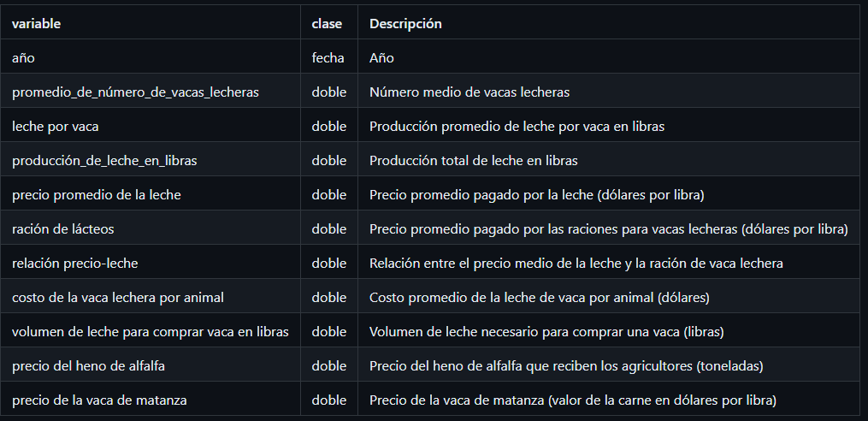Click 'producción_de_leche_en_libras' variable cell
Image resolution: width=868 pixels, height=421 pixels.
(104, 161)
